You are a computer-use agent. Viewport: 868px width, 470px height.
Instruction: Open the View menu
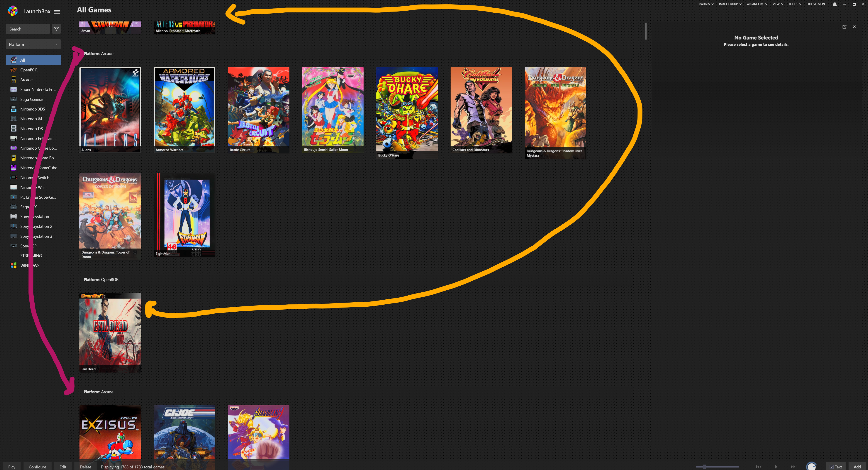coord(778,4)
